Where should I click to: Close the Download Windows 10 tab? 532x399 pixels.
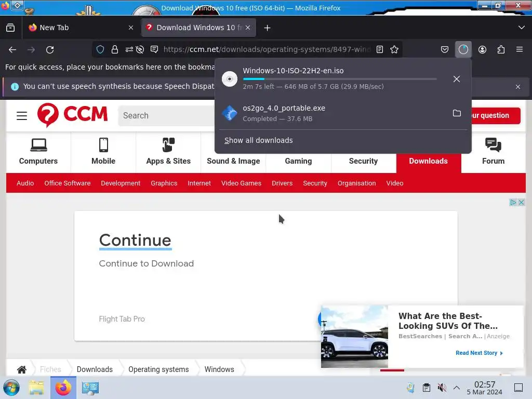point(248,28)
